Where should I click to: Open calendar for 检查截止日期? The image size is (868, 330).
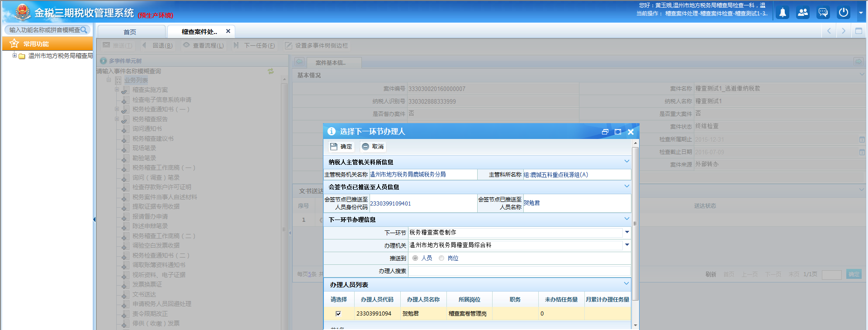click(x=862, y=152)
